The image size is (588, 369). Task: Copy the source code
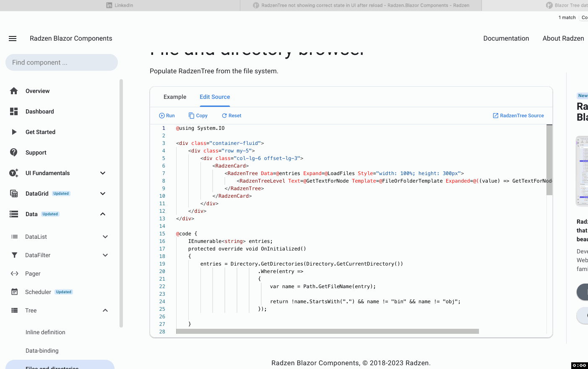(198, 116)
